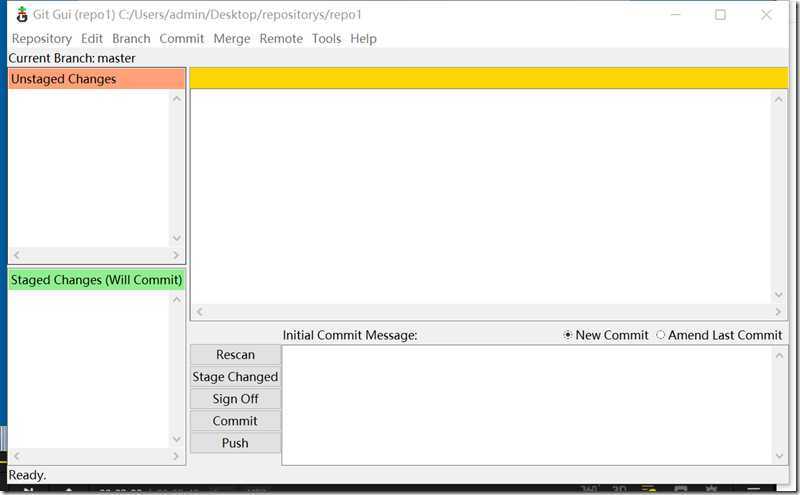Open the Help menu

click(363, 39)
